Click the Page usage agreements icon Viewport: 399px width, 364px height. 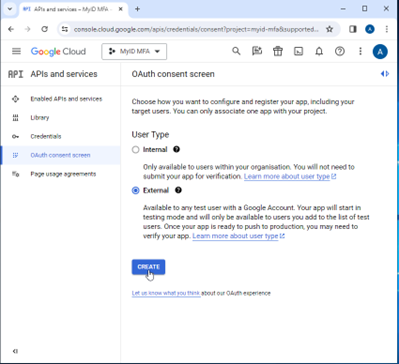coord(15,174)
